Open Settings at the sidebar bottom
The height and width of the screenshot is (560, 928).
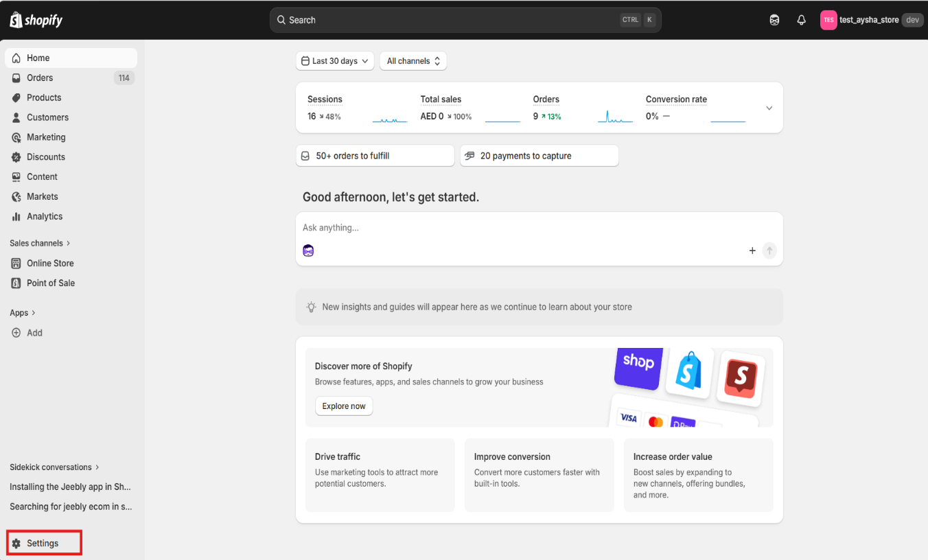click(x=44, y=544)
